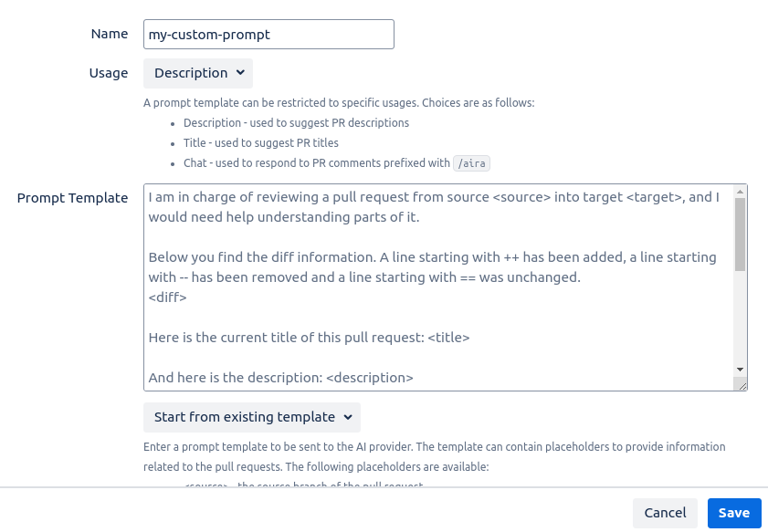Click the scroll up arrow in Prompt Template
768x532 pixels.
740,192
